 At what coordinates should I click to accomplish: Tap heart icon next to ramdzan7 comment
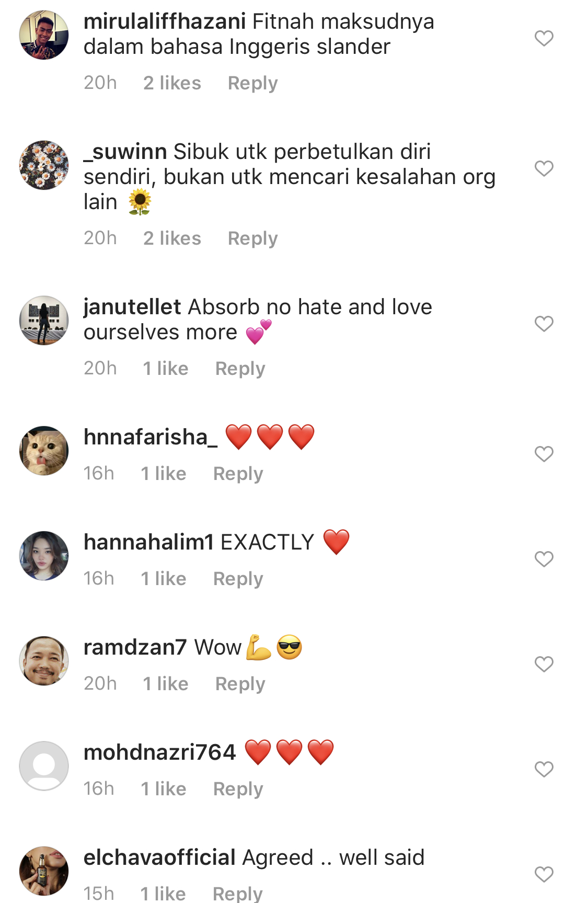[x=544, y=664]
